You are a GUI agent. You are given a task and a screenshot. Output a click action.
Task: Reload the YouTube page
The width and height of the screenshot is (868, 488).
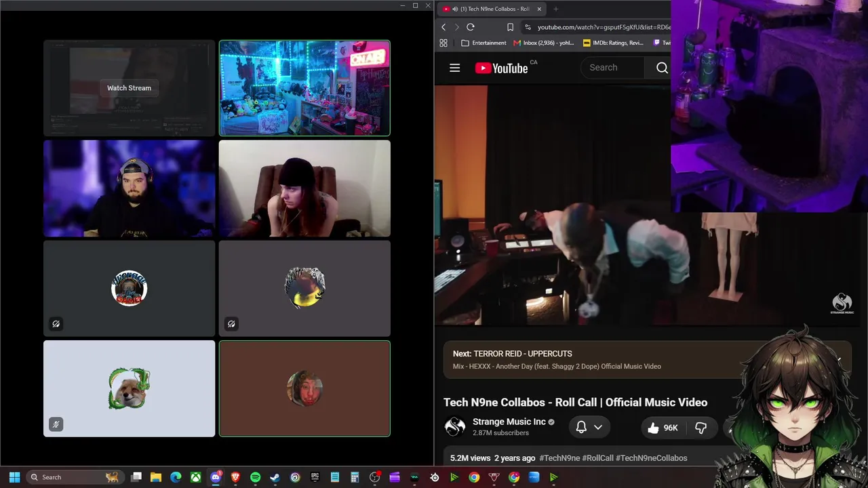(x=470, y=27)
